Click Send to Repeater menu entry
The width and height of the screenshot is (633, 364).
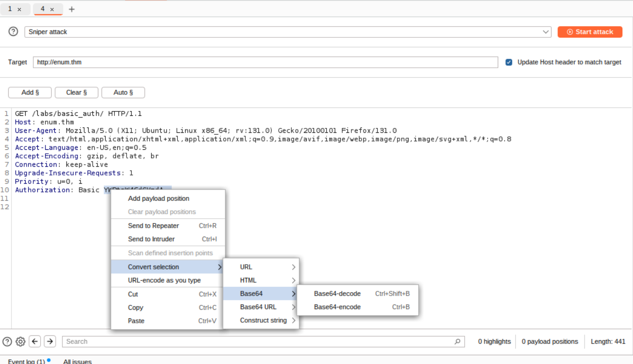pyautogui.click(x=154, y=226)
